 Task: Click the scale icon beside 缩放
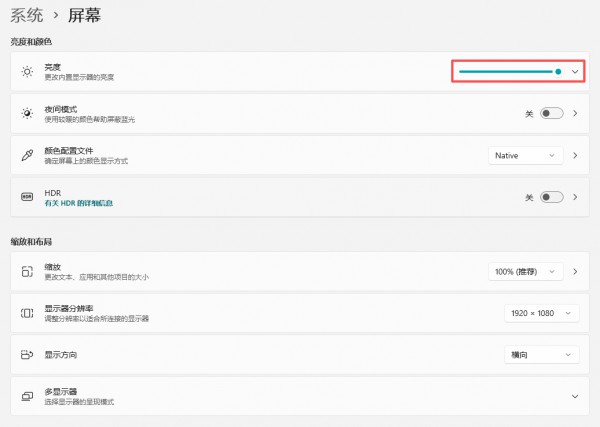pos(27,271)
